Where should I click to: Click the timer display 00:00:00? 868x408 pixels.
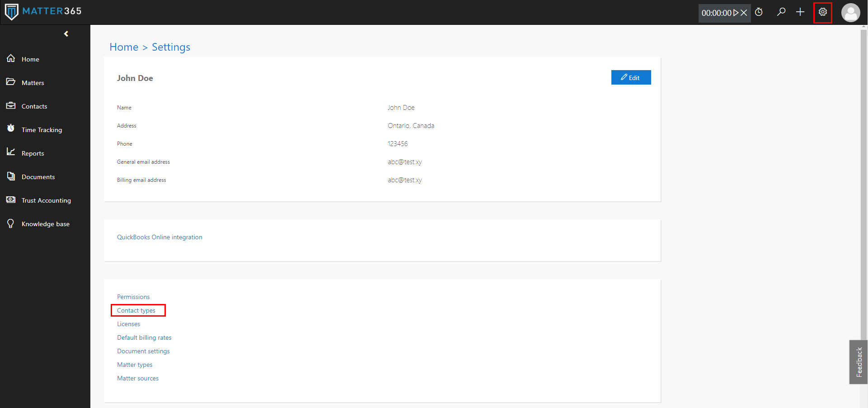tap(716, 13)
